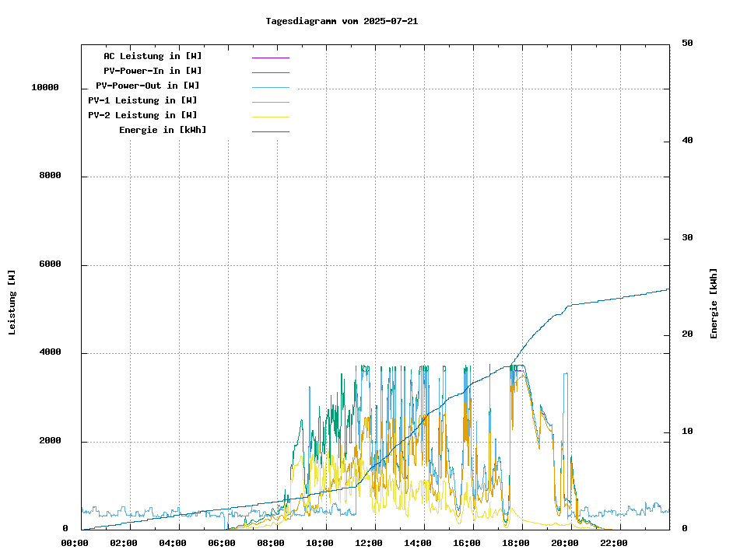Click the PV-Power-In legend label
Viewport: 747px width, 560px height.
click(153, 71)
